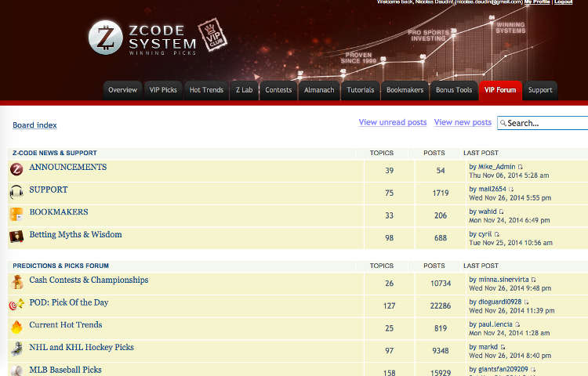
Task: Click username dioguardi0928
Action: tap(500, 302)
